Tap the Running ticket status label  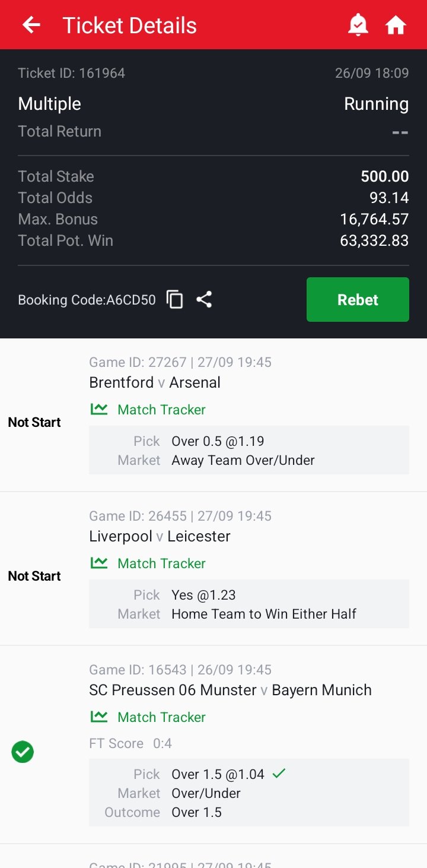[x=376, y=104]
